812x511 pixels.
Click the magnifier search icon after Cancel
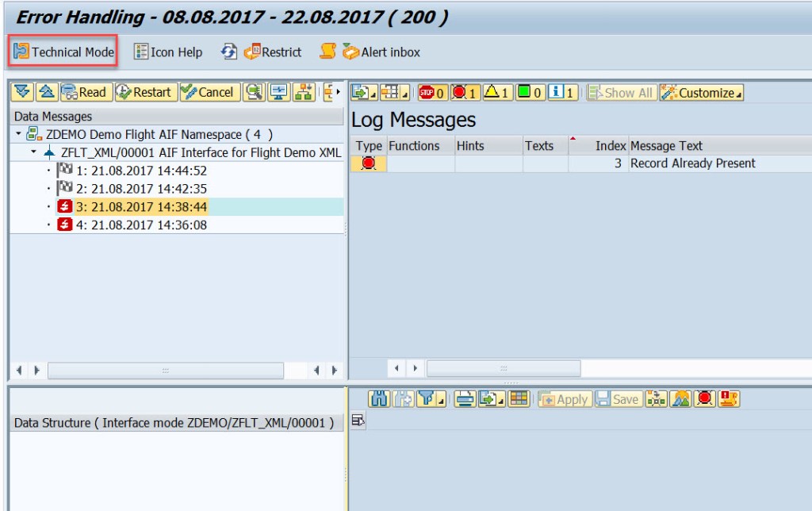coord(254,92)
